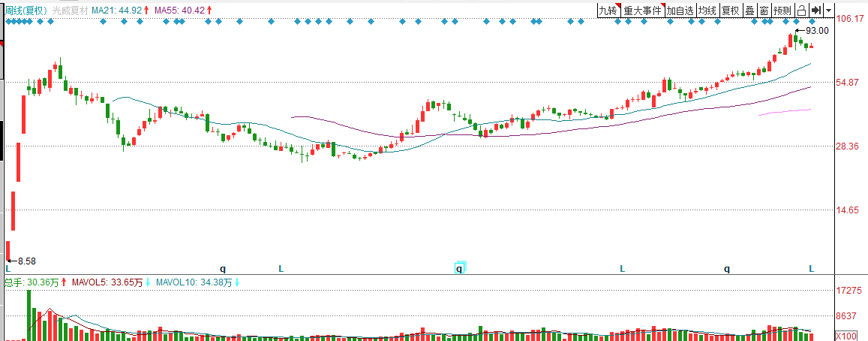The height and width of the screenshot is (341, 868).
Task: Open the 重大事件 events button
Action: [642, 10]
